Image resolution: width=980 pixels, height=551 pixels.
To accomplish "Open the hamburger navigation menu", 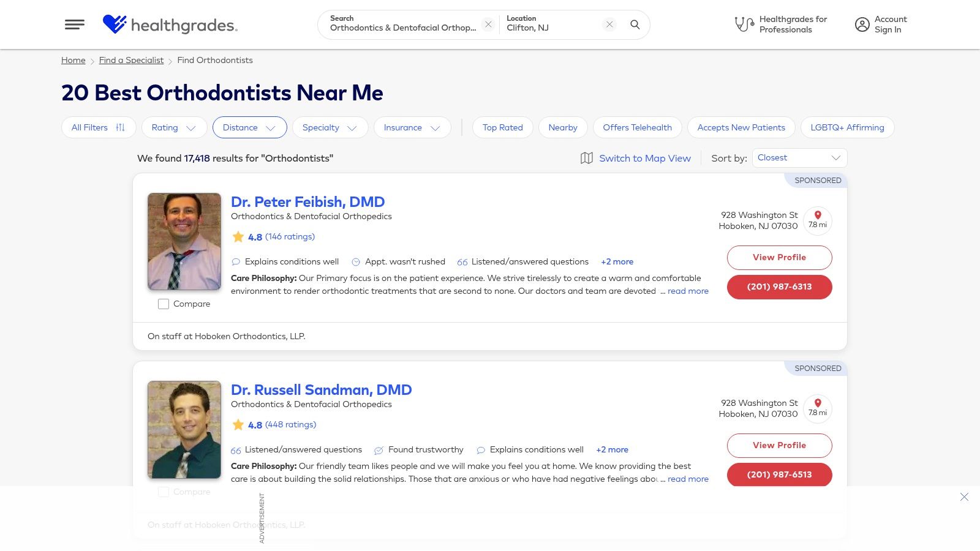I will (x=75, y=24).
